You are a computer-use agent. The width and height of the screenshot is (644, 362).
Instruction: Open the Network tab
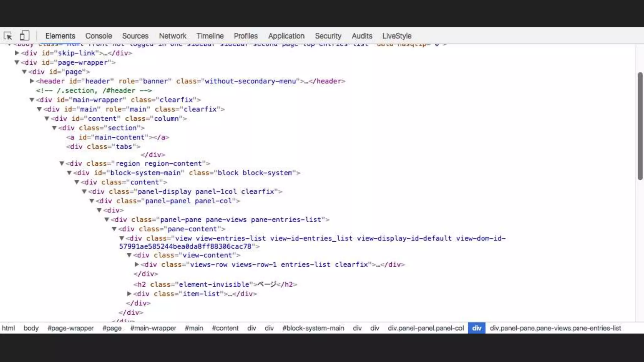[x=172, y=36]
